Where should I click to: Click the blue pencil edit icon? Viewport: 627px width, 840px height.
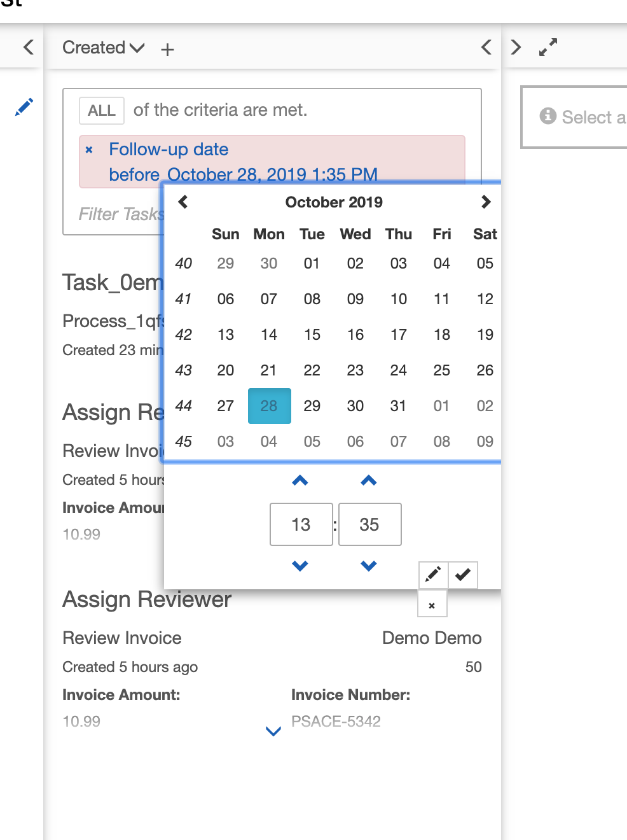[x=24, y=107]
